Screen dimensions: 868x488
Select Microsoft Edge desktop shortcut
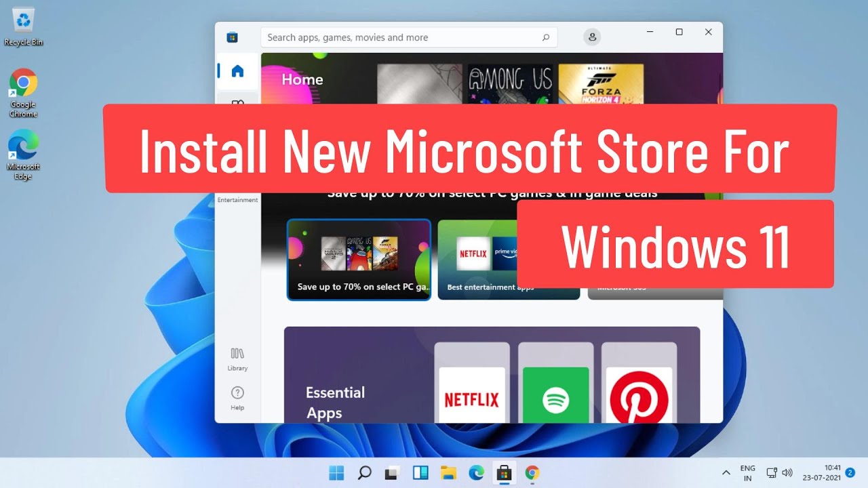[x=23, y=155]
